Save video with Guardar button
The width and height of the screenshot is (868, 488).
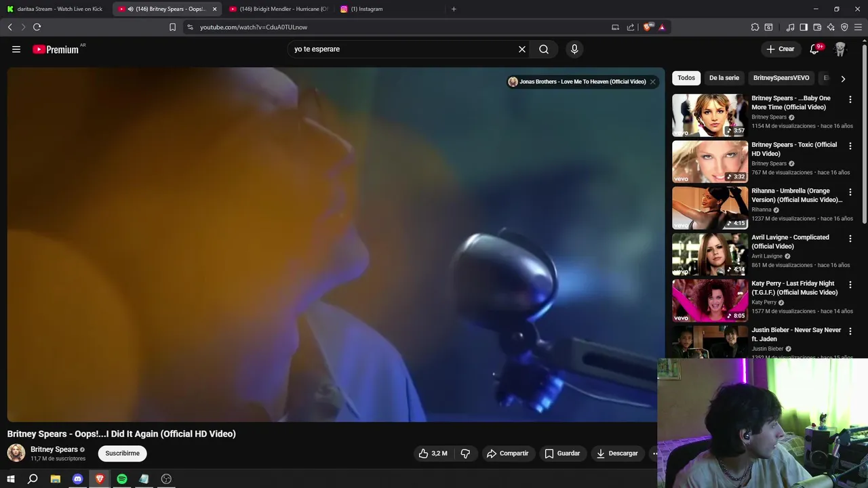tap(562, 453)
